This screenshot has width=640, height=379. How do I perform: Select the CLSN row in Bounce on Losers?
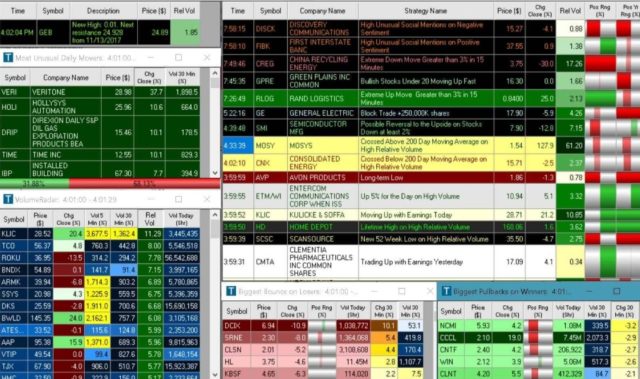[323, 350]
